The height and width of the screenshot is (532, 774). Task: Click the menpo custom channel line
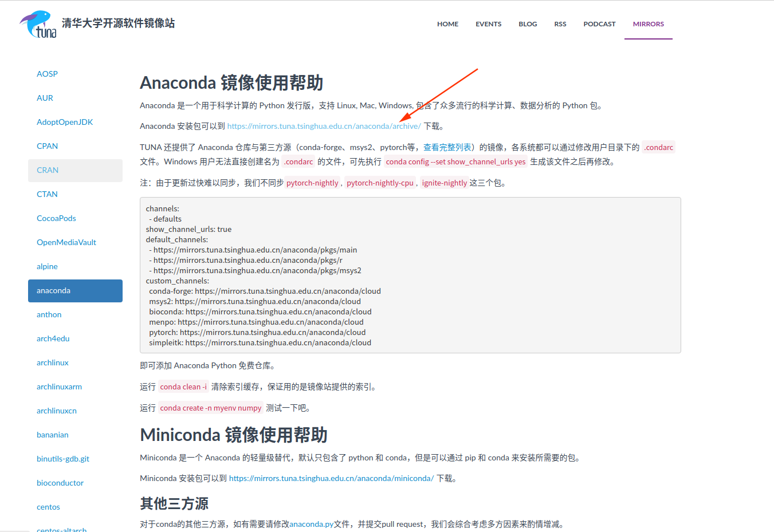coord(256,322)
